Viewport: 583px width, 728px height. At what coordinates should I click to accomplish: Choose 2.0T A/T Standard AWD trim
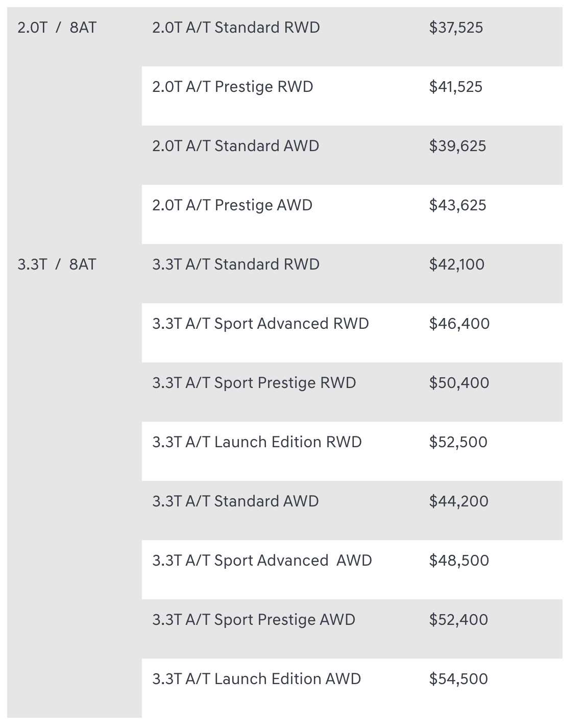pyautogui.click(x=236, y=146)
